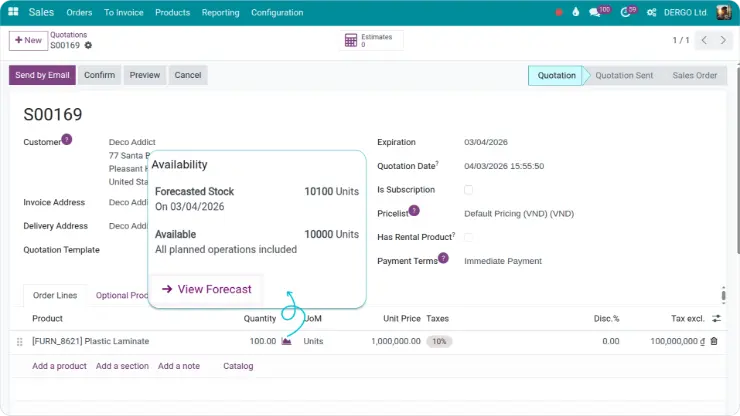Delete the Plastic Laminate order line
740x416 pixels.
[x=714, y=341]
